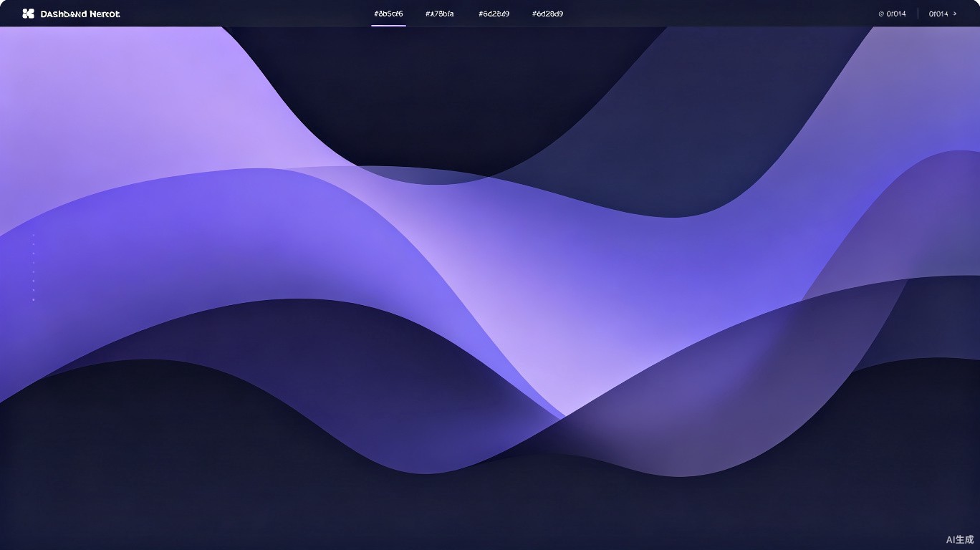The image size is (980, 550).
Task: Click the small circle icon before 0f014
Action: click(x=881, y=14)
